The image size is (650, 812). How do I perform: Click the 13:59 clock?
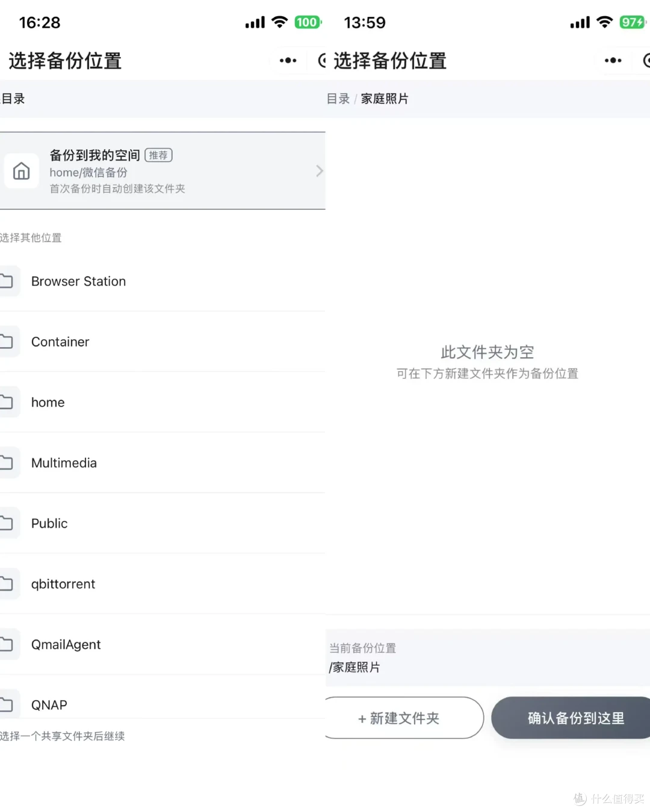[365, 23]
